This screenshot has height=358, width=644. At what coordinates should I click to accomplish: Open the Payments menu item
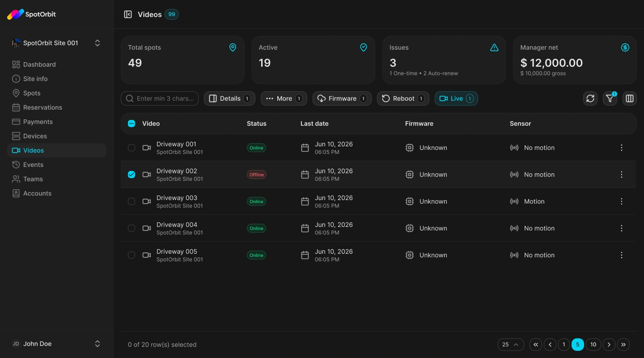click(57, 122)
